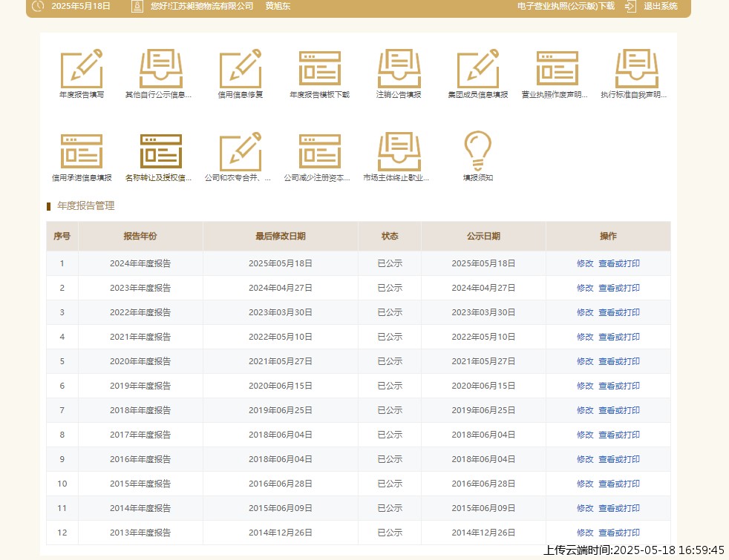This screenshot has height=560, width=729.
Task: Click 修改 for 2022年年度报告
Action: coord(585,312)
